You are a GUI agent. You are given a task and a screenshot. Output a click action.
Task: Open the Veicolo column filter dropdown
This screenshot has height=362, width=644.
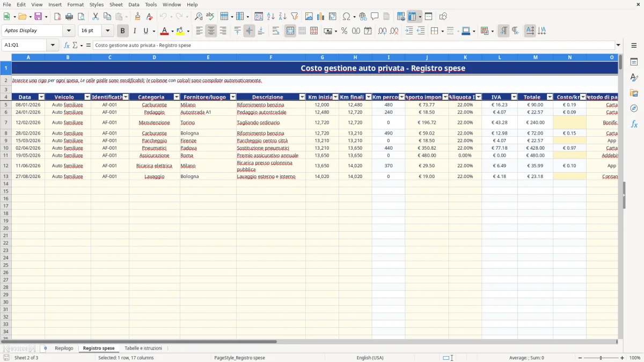pyautogui.click(x=87, y=97)
